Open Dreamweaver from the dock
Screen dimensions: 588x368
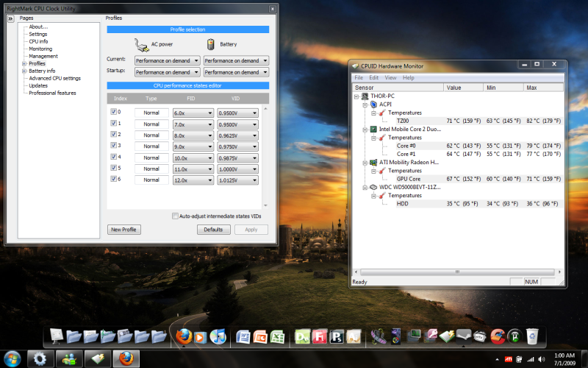tap(302, 337)
